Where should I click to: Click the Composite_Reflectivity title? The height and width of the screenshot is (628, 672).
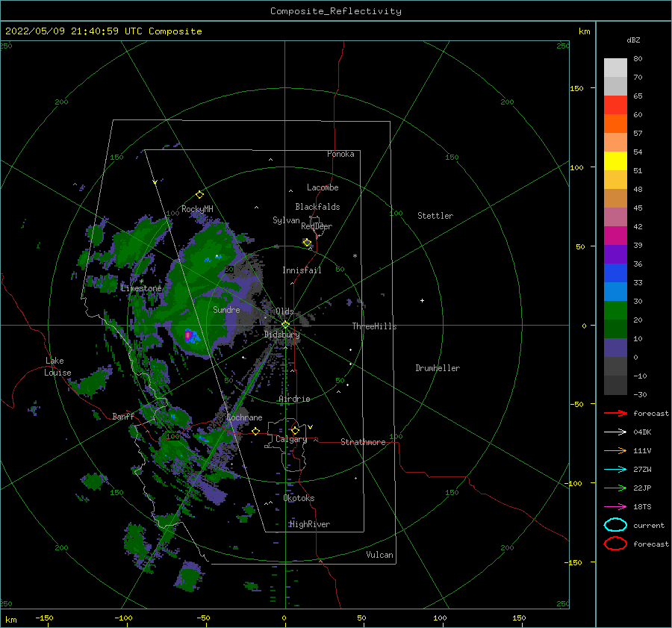point(336,11)
